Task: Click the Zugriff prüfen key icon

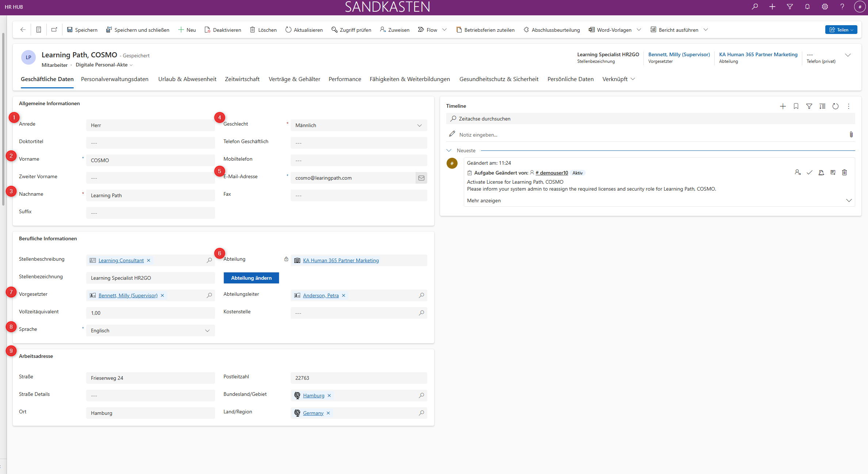Action: [334, 30]
